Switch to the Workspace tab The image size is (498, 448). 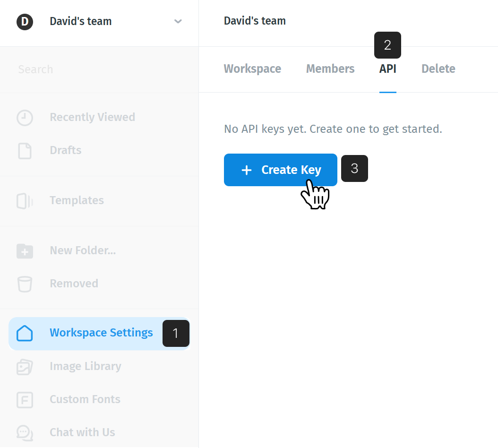click(252, 69)
